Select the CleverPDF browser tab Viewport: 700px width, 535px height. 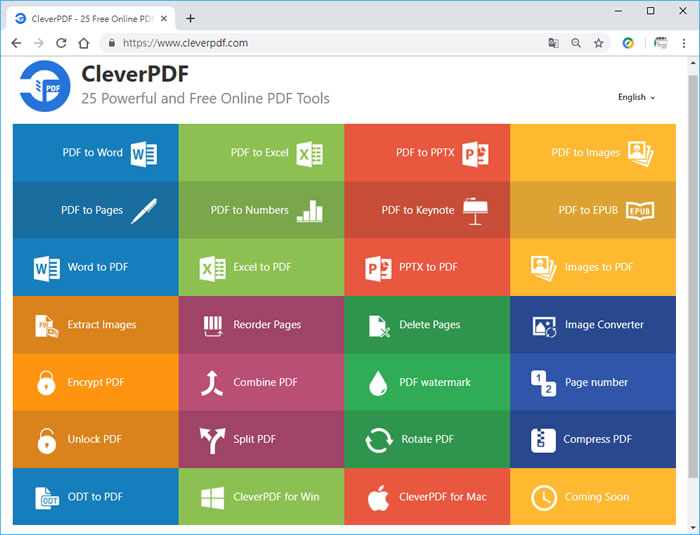click(x=90, y=17)
